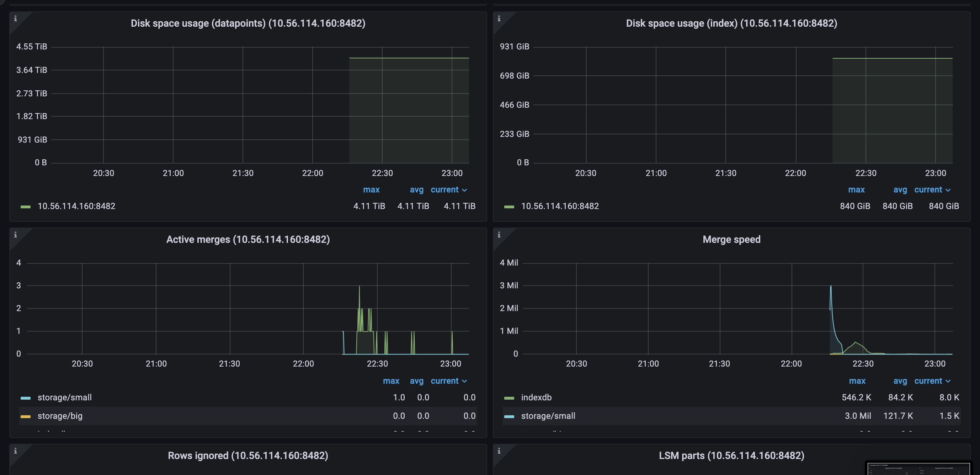
Task: Click info icon on Rows ignored panel
Action: pyautogui.click(x=15, y=451)
